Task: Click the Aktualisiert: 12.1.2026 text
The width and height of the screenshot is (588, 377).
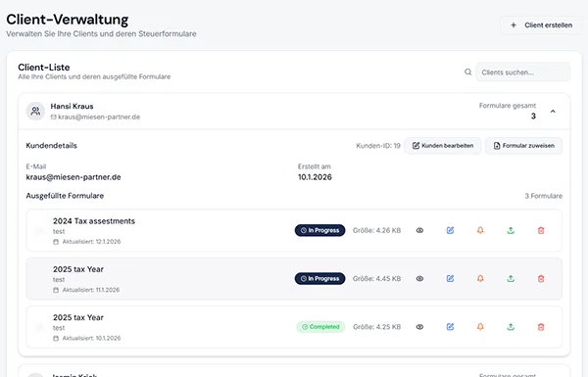Action: [x=91, y=242]
